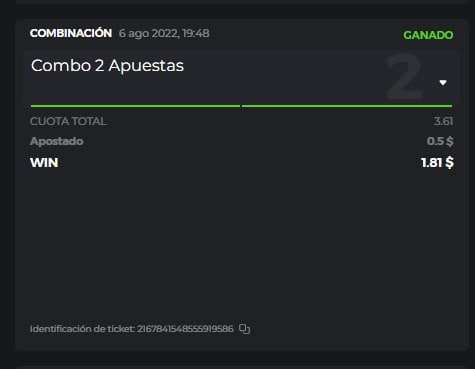
Task: Select the GANADO status label
Action: pos(428,35)
